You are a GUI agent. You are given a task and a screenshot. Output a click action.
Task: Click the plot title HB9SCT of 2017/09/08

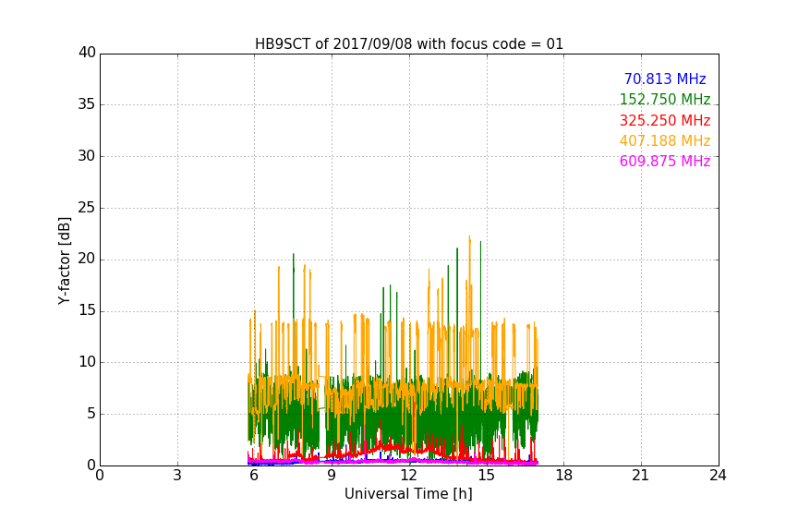click(409, 44)
